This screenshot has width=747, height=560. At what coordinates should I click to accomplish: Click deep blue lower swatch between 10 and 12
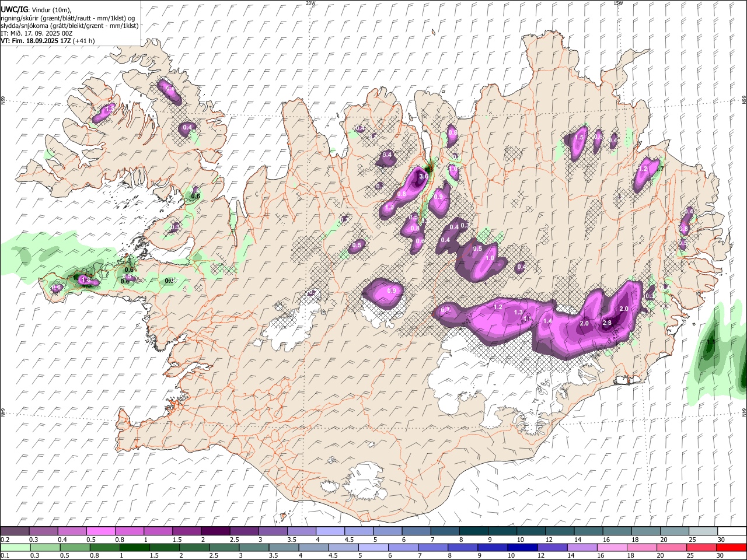523,547
